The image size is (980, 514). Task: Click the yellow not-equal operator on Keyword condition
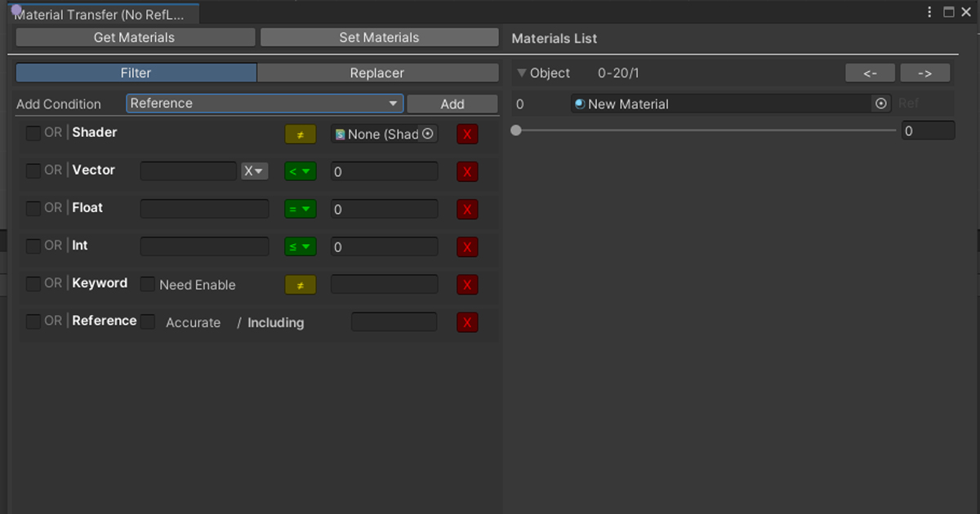tap(300, 284)
